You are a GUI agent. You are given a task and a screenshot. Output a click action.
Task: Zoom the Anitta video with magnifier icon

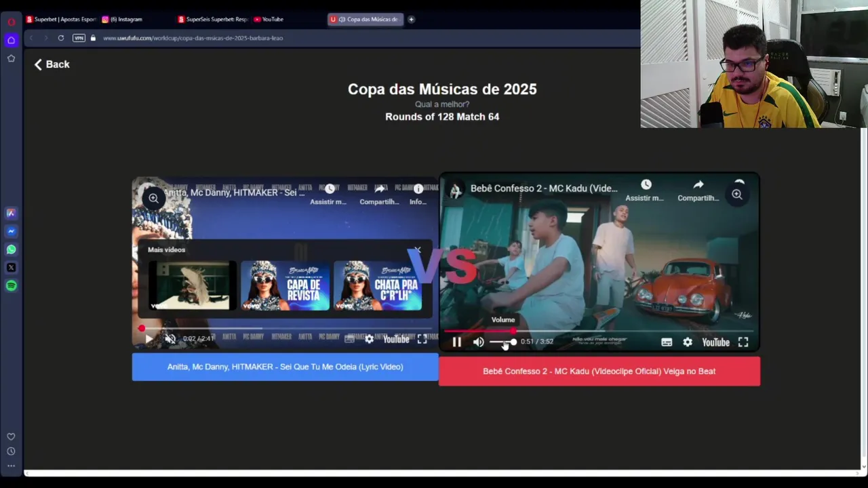point(154,198)
